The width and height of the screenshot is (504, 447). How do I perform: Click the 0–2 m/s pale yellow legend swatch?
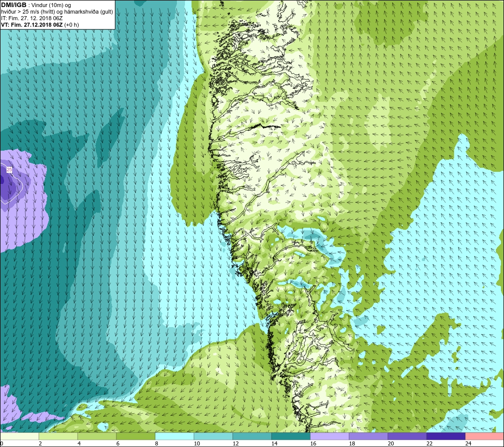(x=20, y=436)
